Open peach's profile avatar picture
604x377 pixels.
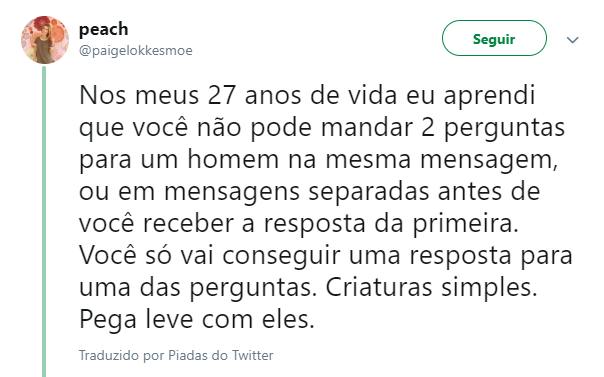tap(45, 40)
